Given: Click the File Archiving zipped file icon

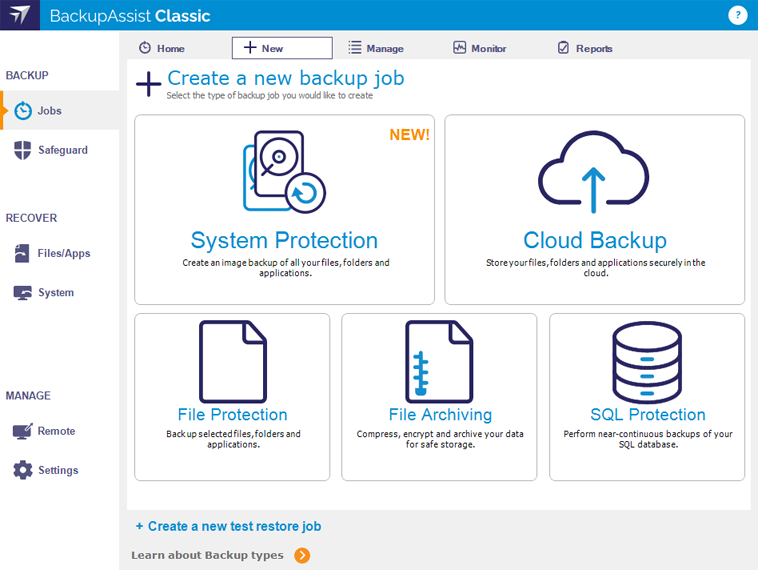Looking at the screenshot, I should pyautogui.click(x=439, y=361).
